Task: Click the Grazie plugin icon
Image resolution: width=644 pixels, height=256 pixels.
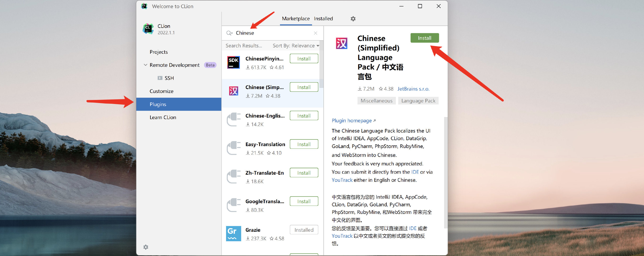Action: click(x=234, y=234)
